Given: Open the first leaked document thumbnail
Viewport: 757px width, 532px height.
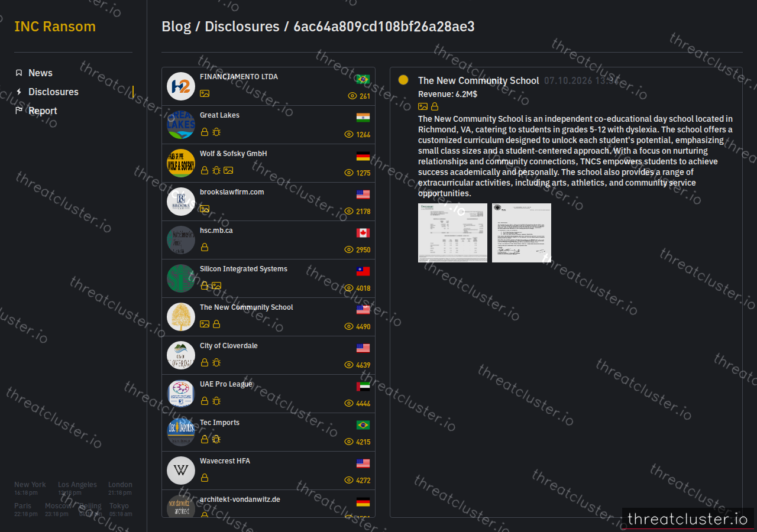Looking at the screenshot, I should tap(452, 233).
